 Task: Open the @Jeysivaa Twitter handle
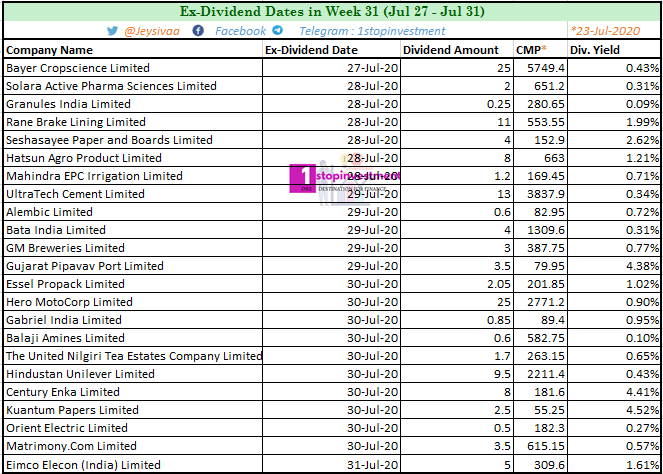click(152, 31)
